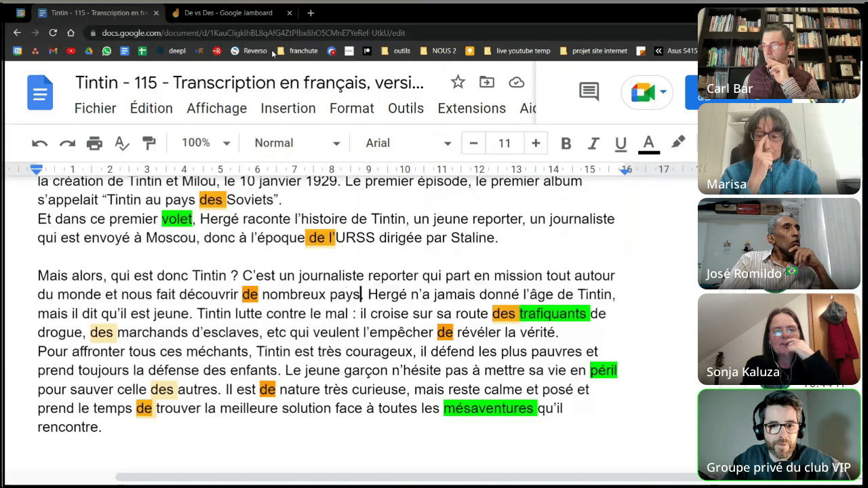This screenshot has height=488, width=868.
Task: Open the Asus S415 bookmark
Action: [676, 51]
